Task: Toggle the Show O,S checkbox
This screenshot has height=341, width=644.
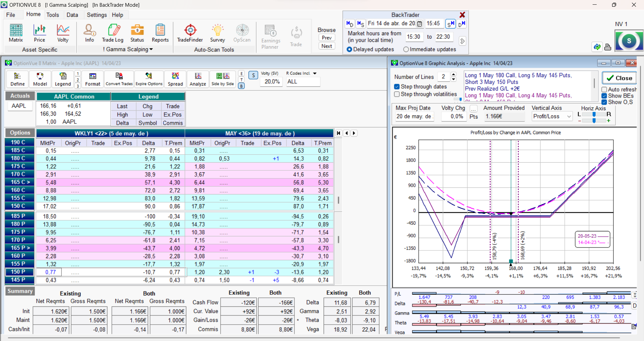Action: (x=604, y=102)
